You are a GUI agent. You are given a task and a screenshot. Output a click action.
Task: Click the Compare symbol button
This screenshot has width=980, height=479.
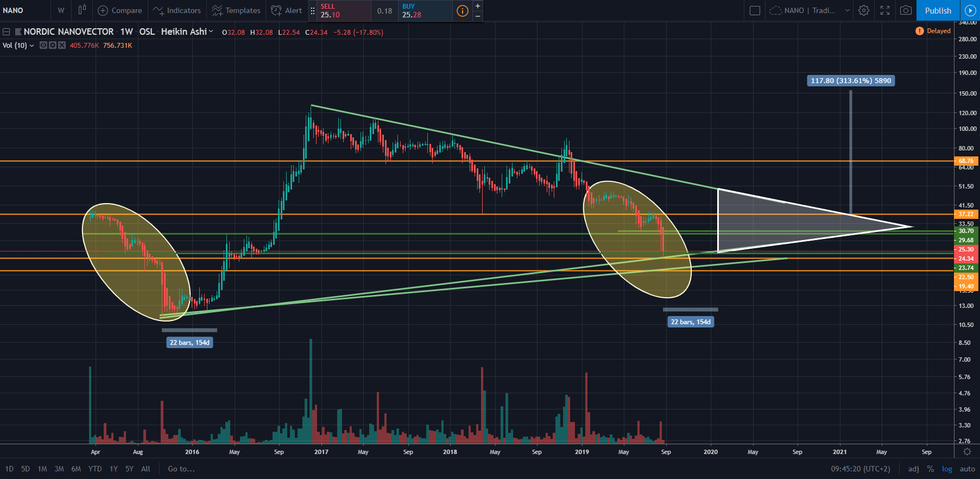point(119,10)
